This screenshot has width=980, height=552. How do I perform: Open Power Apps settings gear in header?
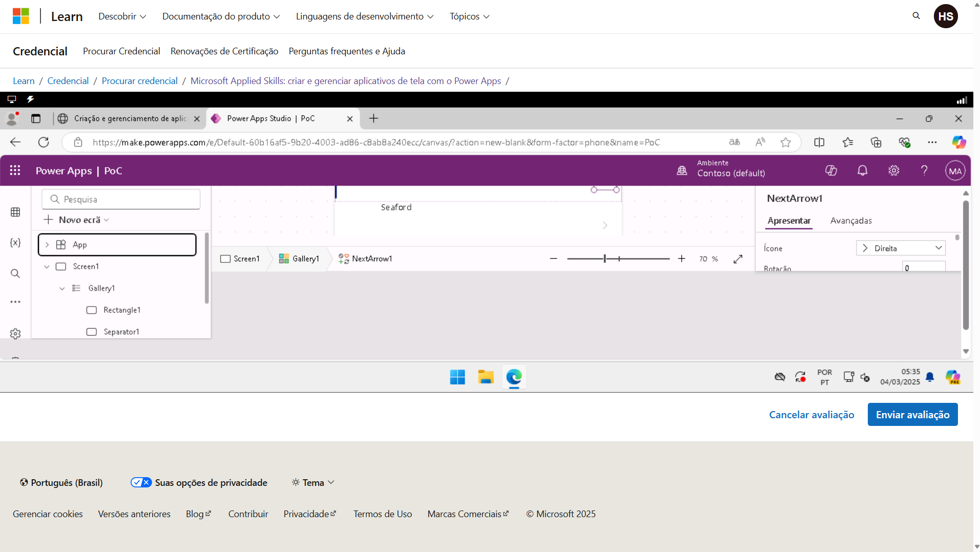[894, 171]
